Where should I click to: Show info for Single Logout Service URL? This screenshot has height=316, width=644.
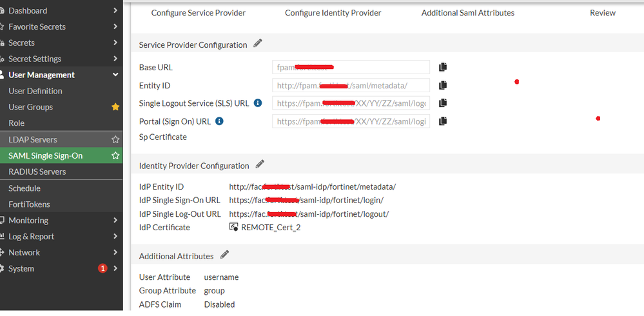(x=258, y=103)
